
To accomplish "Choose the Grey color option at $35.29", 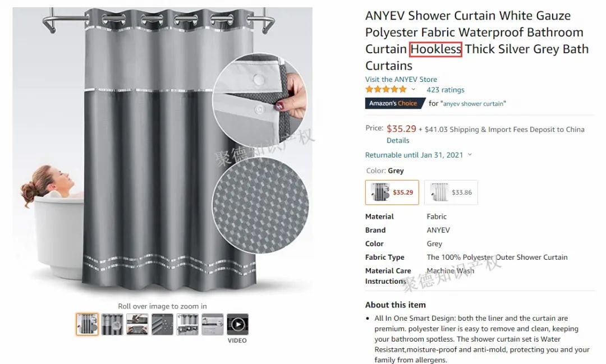I will pyautogui.click(x=392, y=192).
